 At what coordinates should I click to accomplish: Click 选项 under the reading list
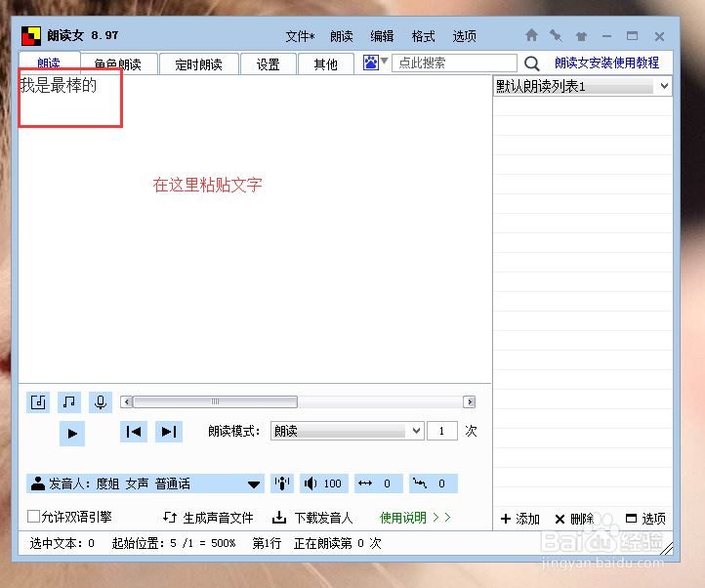point(645,519)
